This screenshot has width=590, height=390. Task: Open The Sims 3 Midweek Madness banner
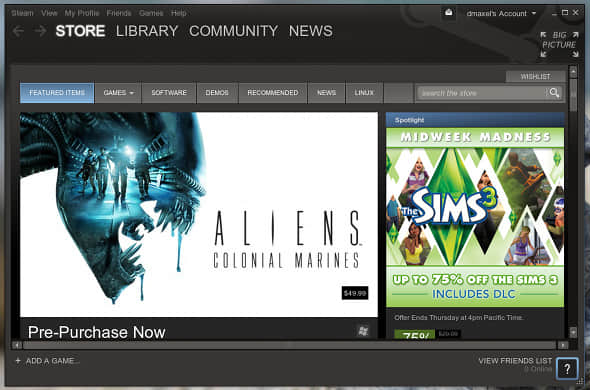[475, 217]
